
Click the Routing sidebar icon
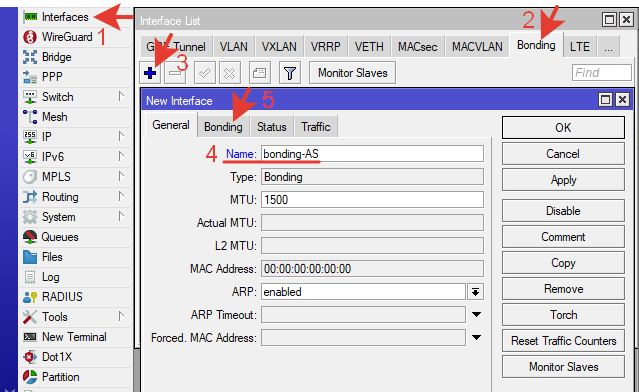point(30,197)
